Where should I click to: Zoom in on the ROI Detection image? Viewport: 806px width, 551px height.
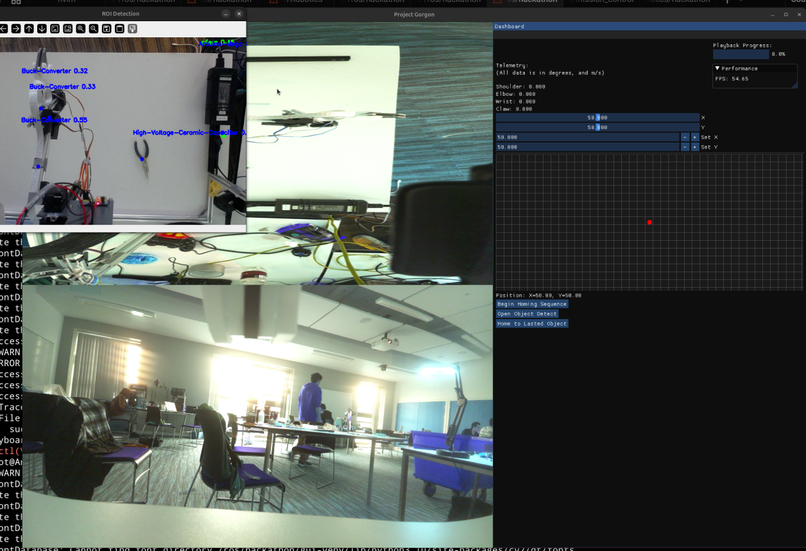(80, 29)
